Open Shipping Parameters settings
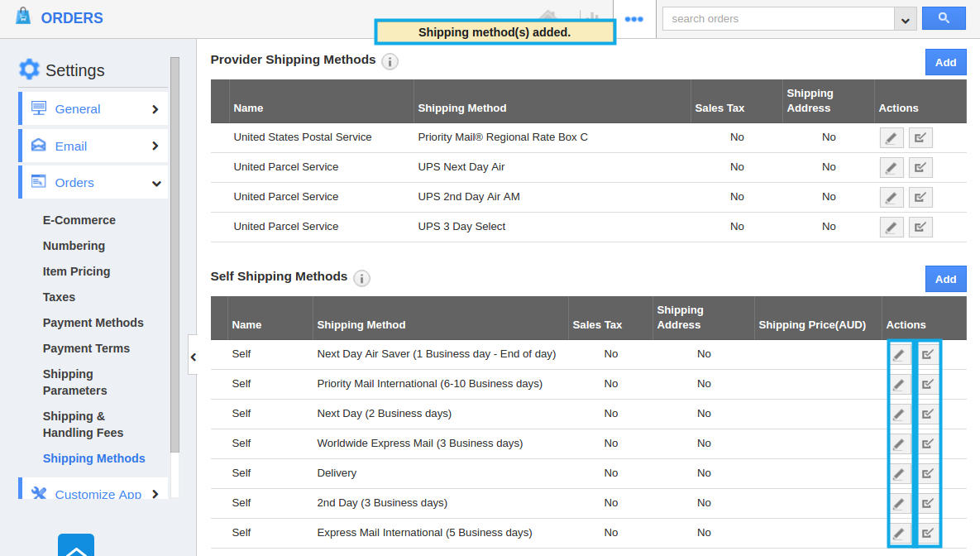980x556 pixels. point(74,382)
